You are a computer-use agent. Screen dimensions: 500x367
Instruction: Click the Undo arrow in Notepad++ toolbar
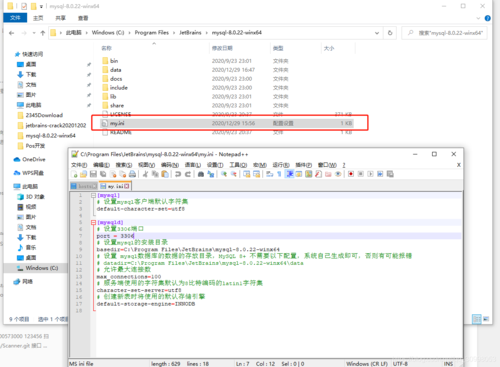(178, 174)
